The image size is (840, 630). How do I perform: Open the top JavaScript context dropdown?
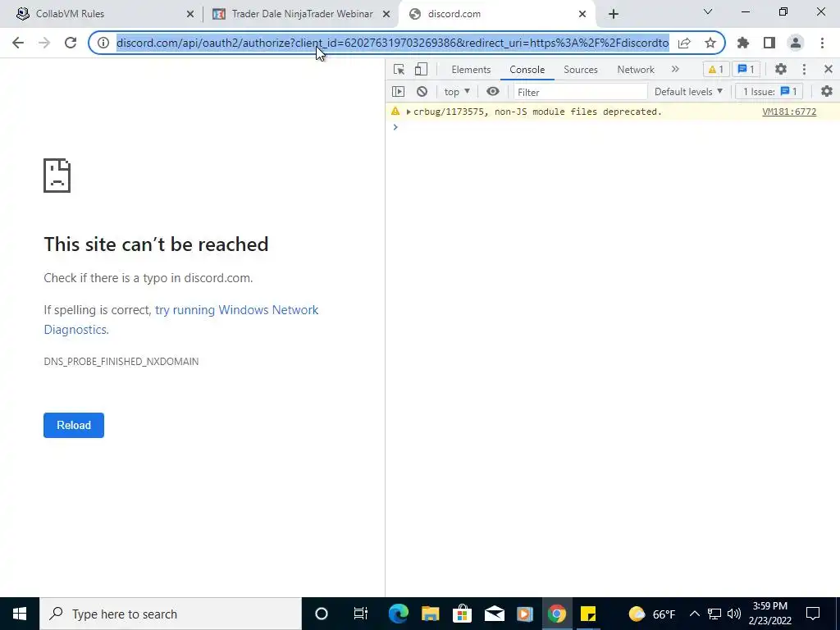click(457, 92)
